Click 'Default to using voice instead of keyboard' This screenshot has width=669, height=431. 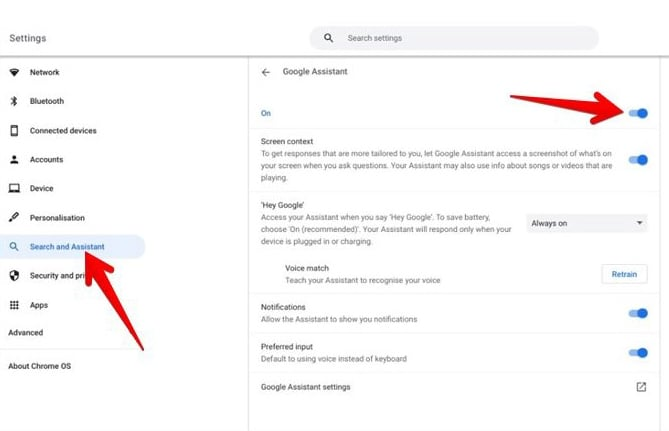tap(334, 359)
